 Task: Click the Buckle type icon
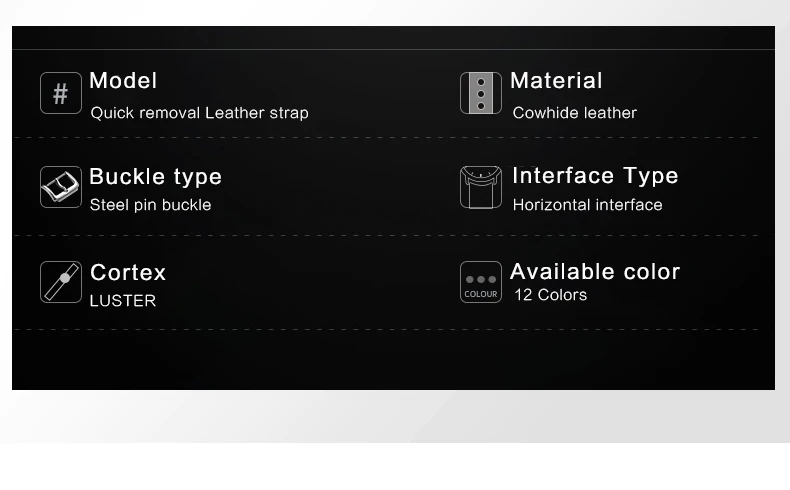[61, 187]
